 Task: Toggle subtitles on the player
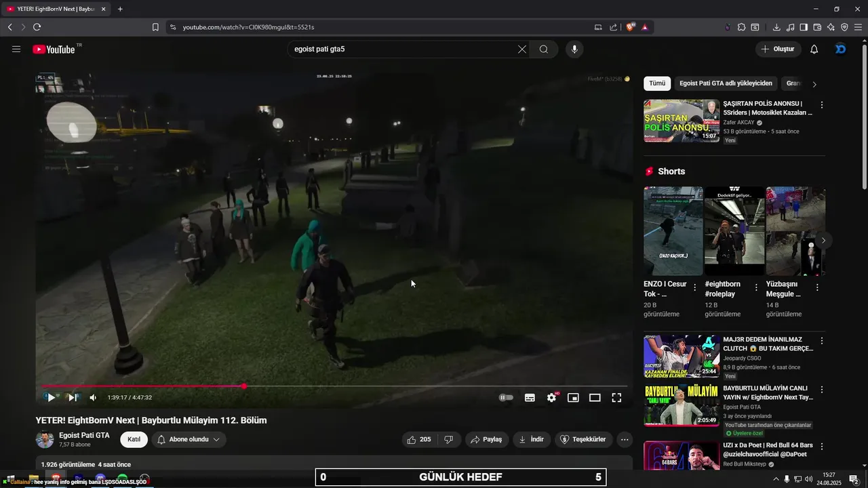(x=530, y=398)
